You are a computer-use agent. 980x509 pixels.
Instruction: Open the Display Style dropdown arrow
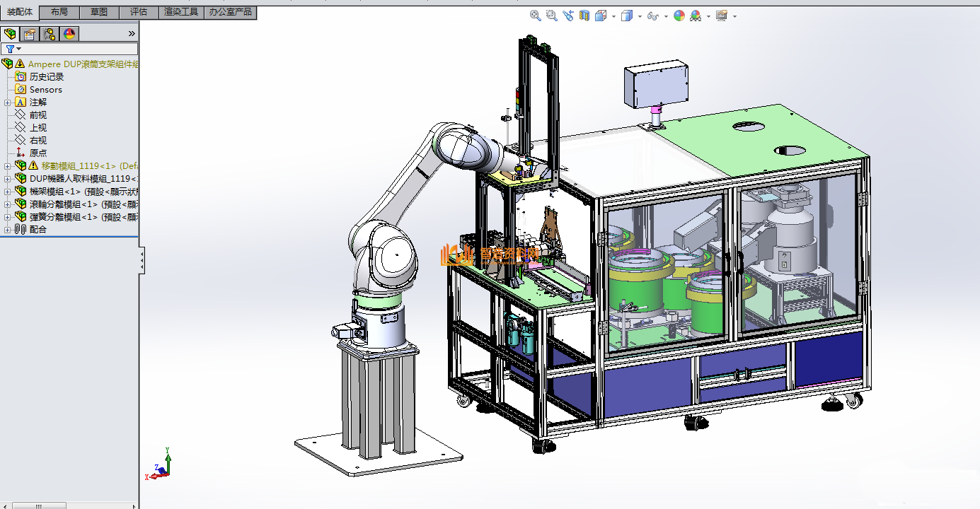(x=640, y=16)
